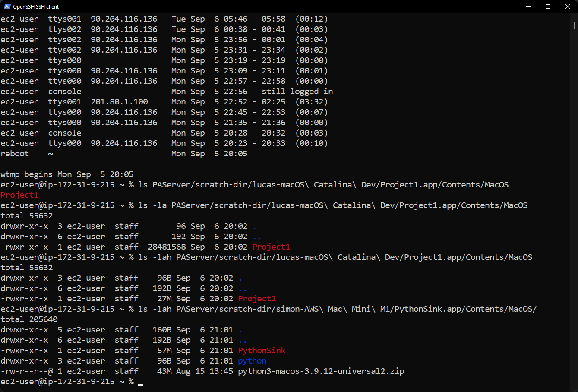Click the '160B' directory size entry
Image resolution: width=578 pixels, height=392 pixels.
(x=162, y=330)
